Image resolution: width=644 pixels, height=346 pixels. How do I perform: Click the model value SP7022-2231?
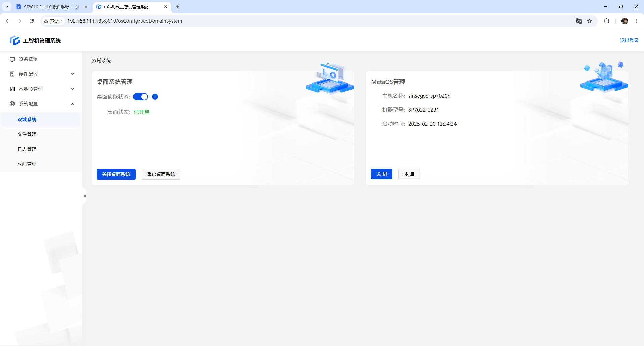tap(424, 110)
